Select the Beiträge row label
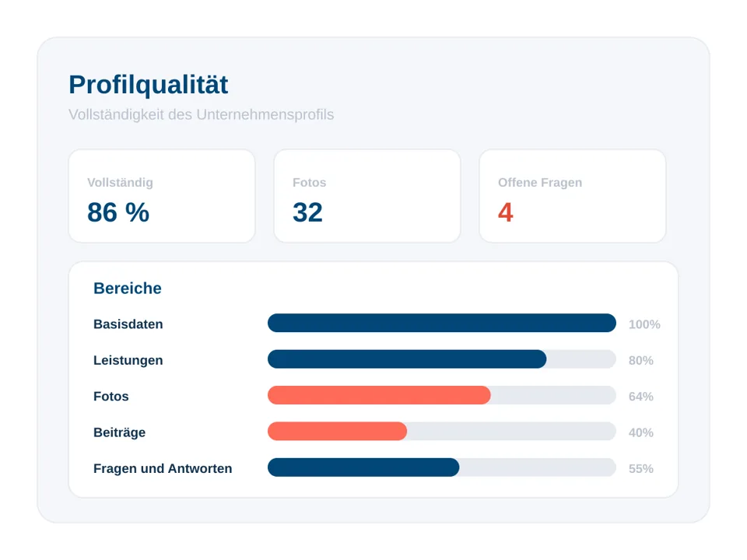The width and height of the screenshot is (747, 560). (120, 432)
